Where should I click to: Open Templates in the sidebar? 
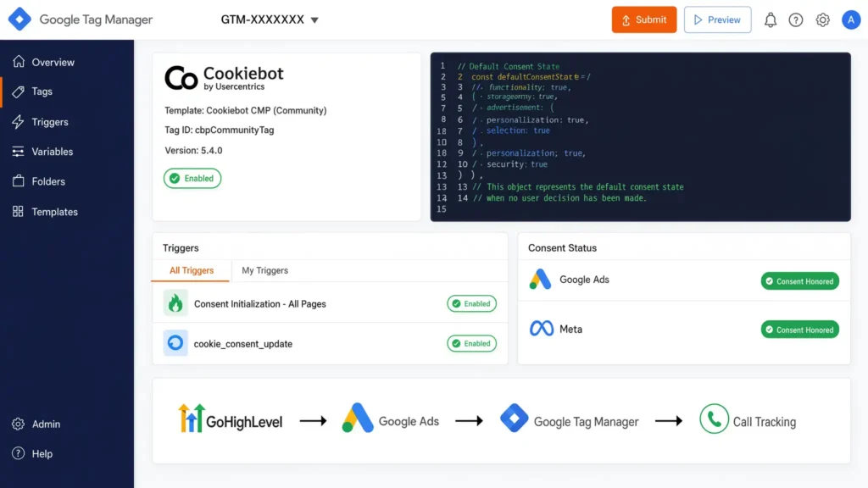(67, 212)
